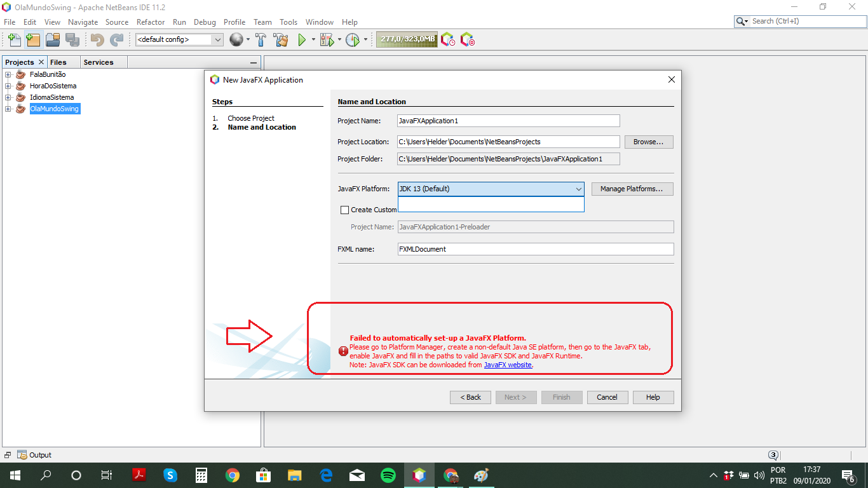
Task: Minimize the Projects panel
Action: [x=254, y=62]
